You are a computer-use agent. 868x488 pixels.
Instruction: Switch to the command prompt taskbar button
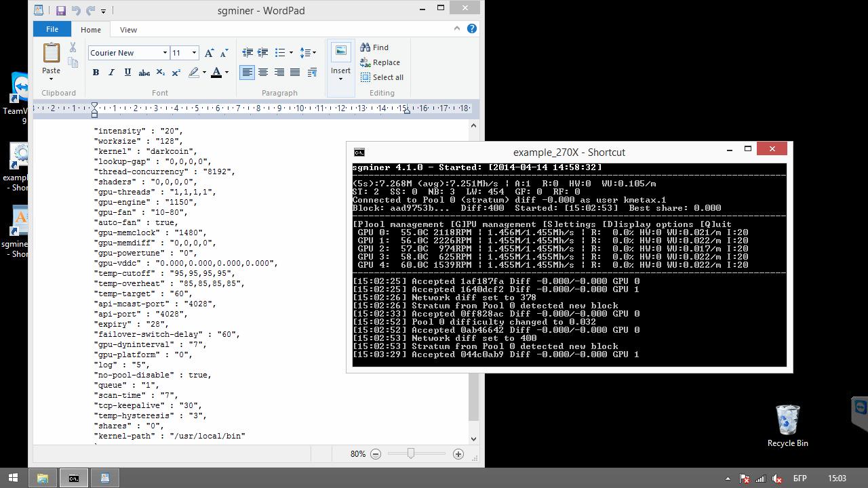[73, 478]
